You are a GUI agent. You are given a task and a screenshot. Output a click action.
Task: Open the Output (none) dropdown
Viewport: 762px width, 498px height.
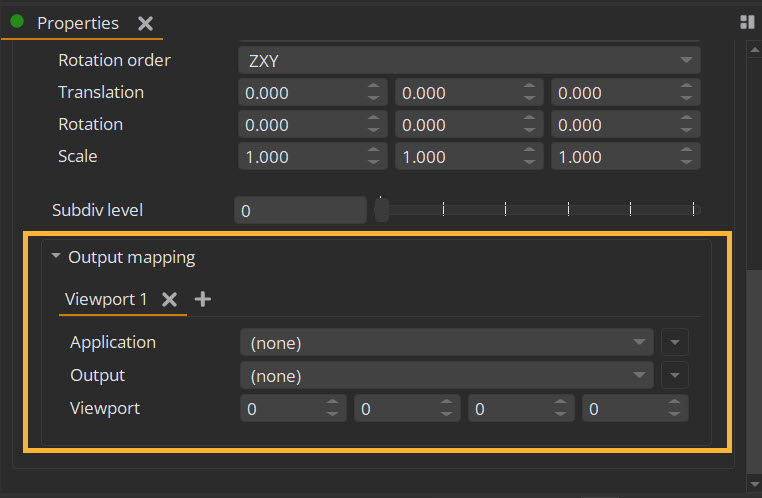pos(447,375)
